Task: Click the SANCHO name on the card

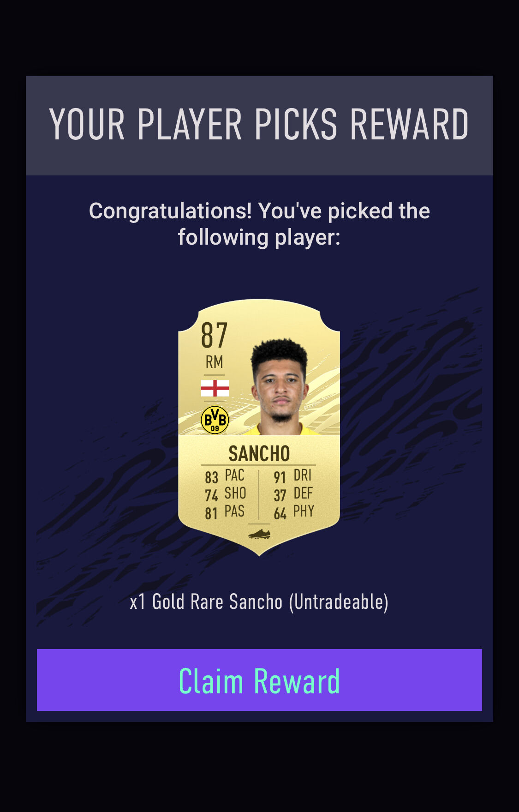Action: (x=259, y=454)
